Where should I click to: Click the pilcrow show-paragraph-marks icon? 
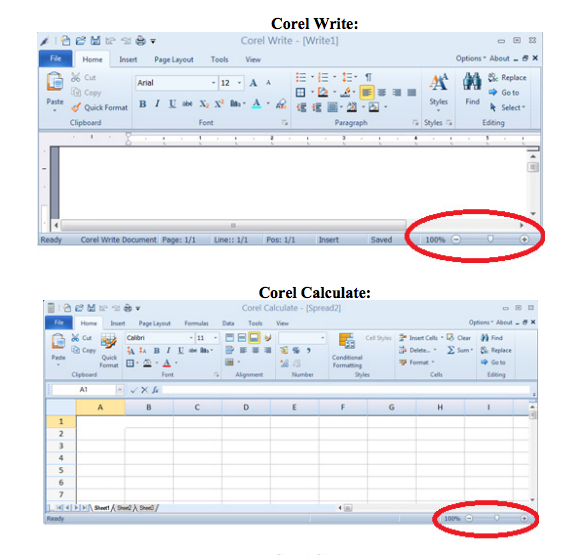pos(368,77)
